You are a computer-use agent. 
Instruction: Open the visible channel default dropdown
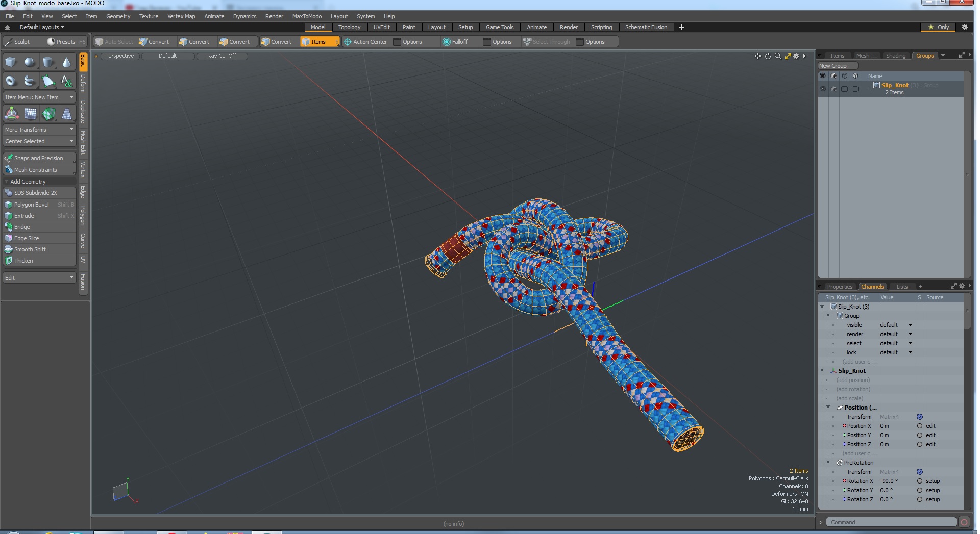(x=896, y=325)
